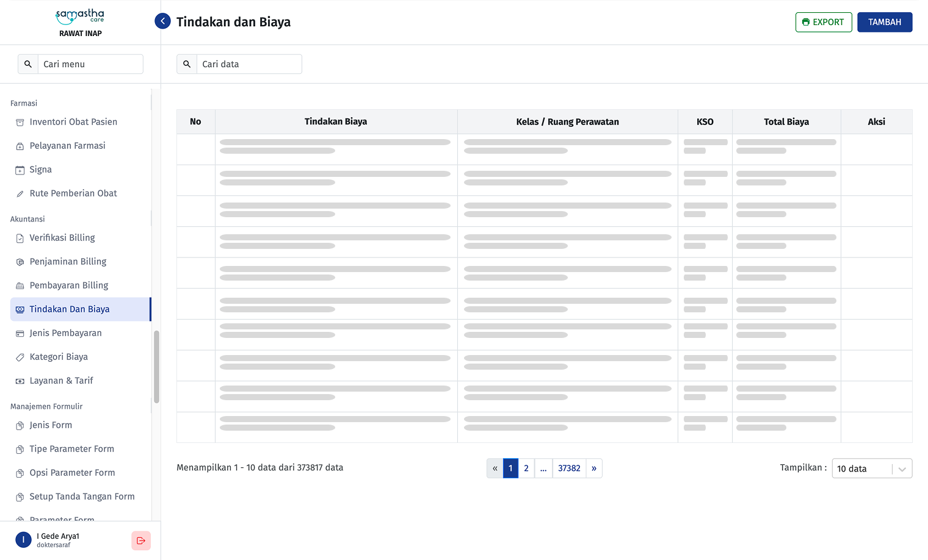
Task: Click the red logout icon button
Action: [x=141, y=540]
